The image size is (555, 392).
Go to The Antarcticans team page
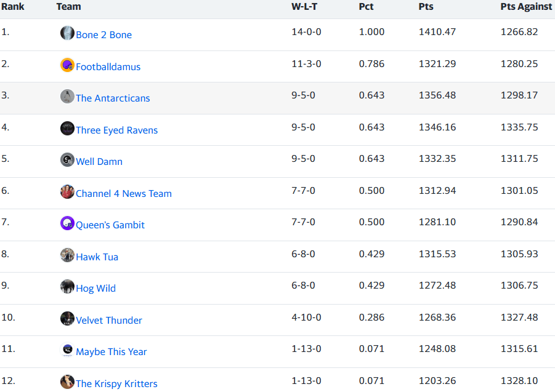(x=113, y=98)
